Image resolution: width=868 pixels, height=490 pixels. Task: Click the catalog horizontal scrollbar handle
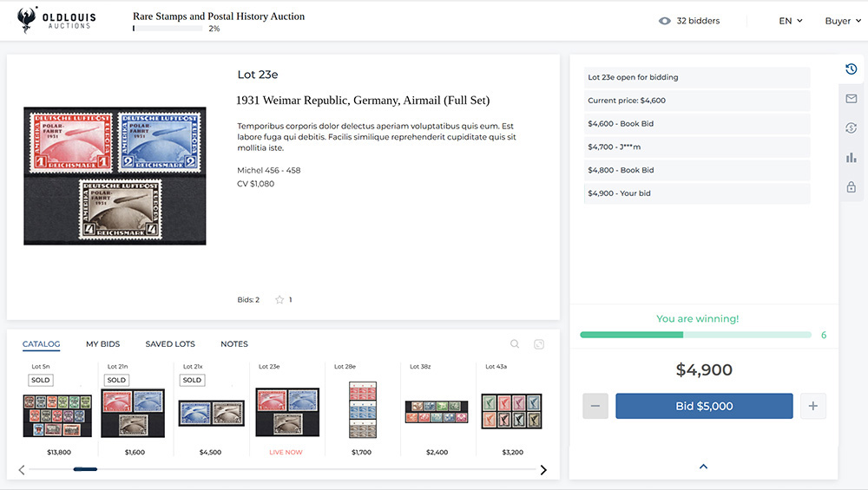(85, 469)
